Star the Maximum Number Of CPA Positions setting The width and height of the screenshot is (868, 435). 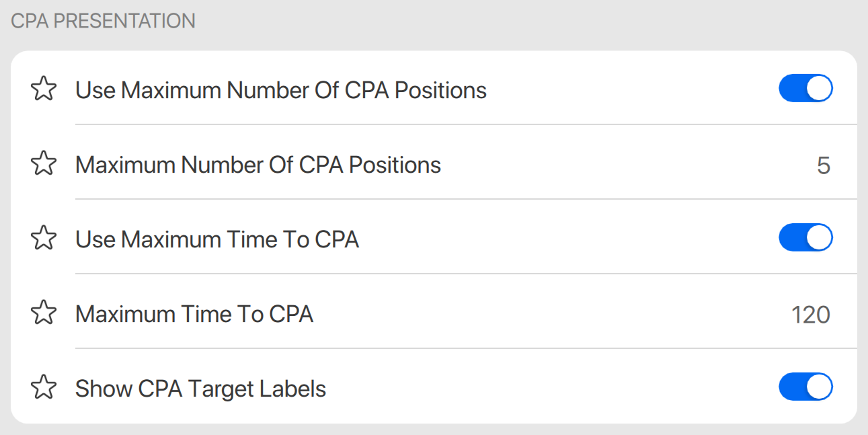44,163
